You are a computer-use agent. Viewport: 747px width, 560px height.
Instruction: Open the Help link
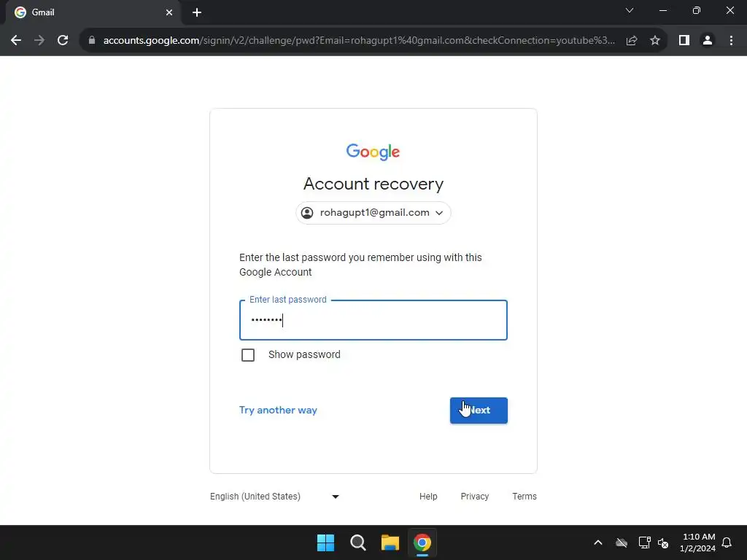click(x=428, y=496)
